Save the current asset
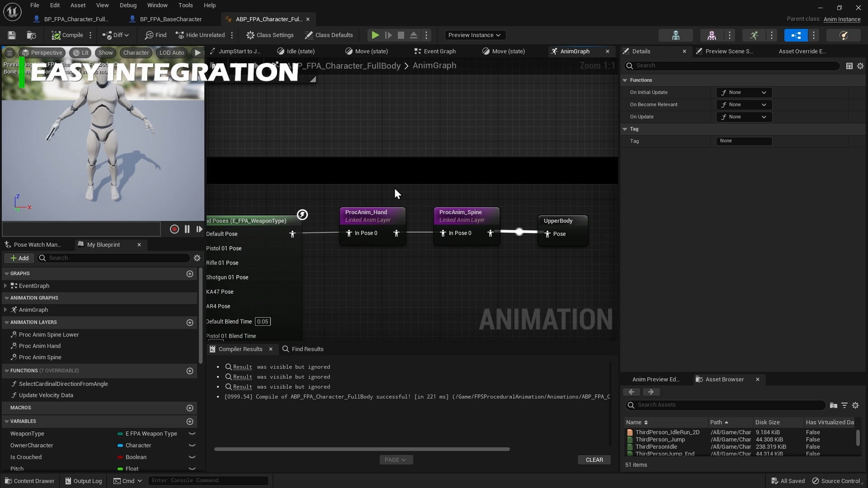Screen dimensions: 868x488 click(x=11, y=35)
